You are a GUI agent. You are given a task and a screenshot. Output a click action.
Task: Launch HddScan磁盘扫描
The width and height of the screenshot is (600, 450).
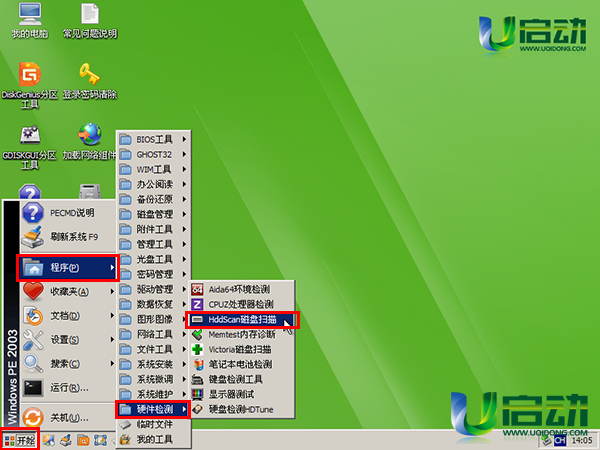point(242,320)
